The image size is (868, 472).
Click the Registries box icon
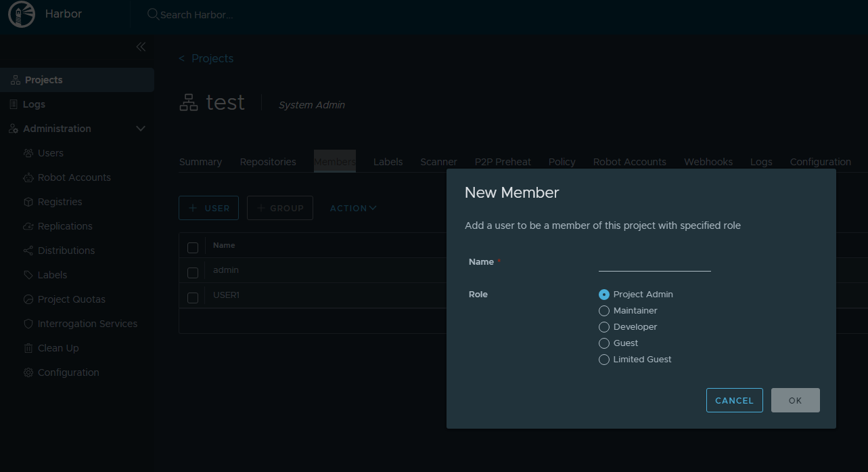[28, 202]
